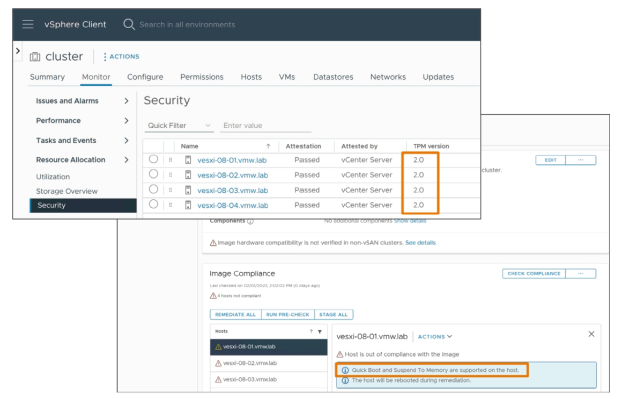621x399 pixels.
Task: Click the search magnifier icon
Action: pyautogui.click(x=129, y=24)
